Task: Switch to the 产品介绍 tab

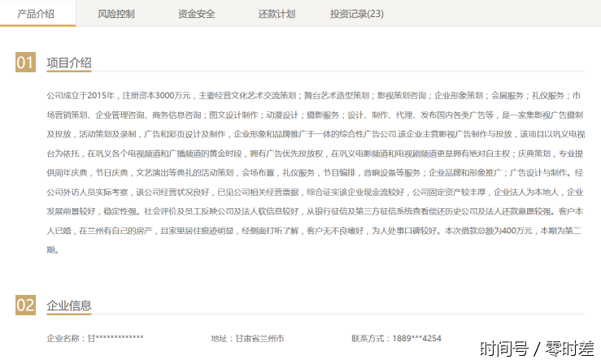Action: point(36,14)
